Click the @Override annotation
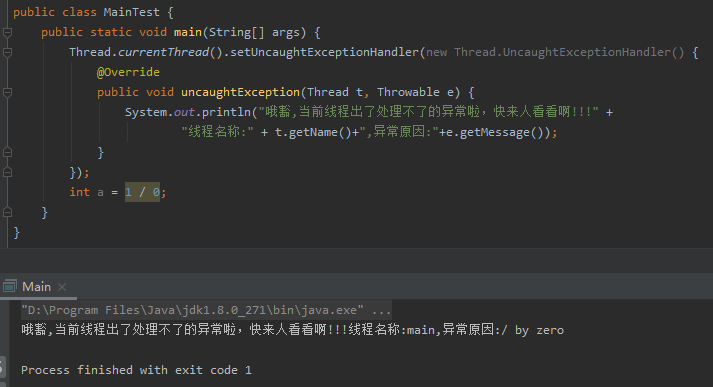Viewport: 713px width, 387px height. point(128,72)
